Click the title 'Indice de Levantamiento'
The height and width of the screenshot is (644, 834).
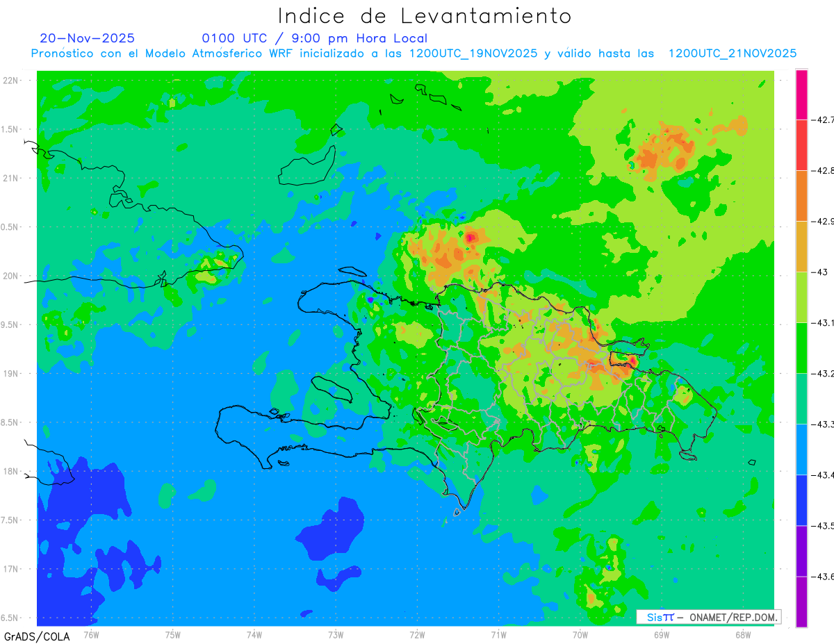(424, 16)
